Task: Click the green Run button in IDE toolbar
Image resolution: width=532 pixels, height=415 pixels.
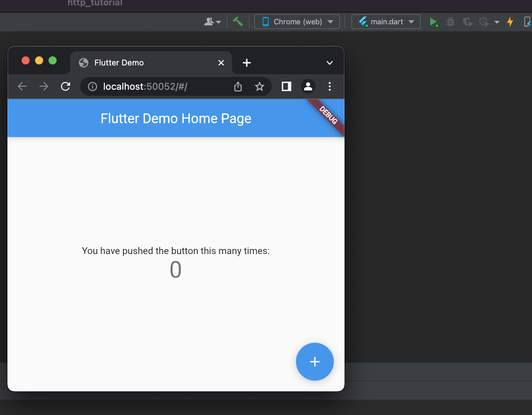Action: 434,22
